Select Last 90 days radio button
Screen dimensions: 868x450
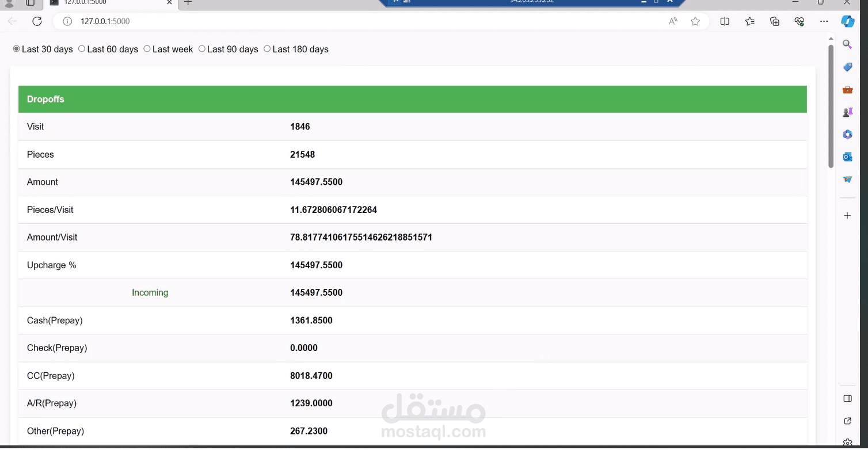(x=201, y=49)
